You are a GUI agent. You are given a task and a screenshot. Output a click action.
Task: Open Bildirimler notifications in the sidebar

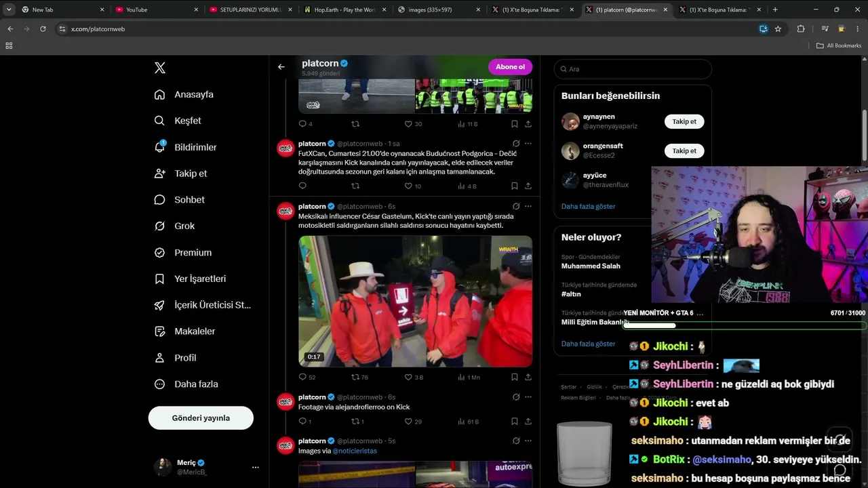click(x=186, y=147)
